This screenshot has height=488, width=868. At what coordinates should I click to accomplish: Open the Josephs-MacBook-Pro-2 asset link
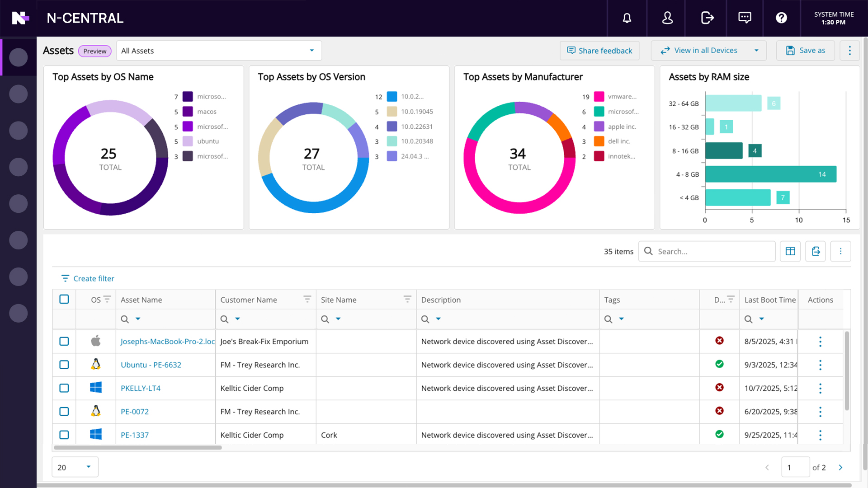coord(167,342)
